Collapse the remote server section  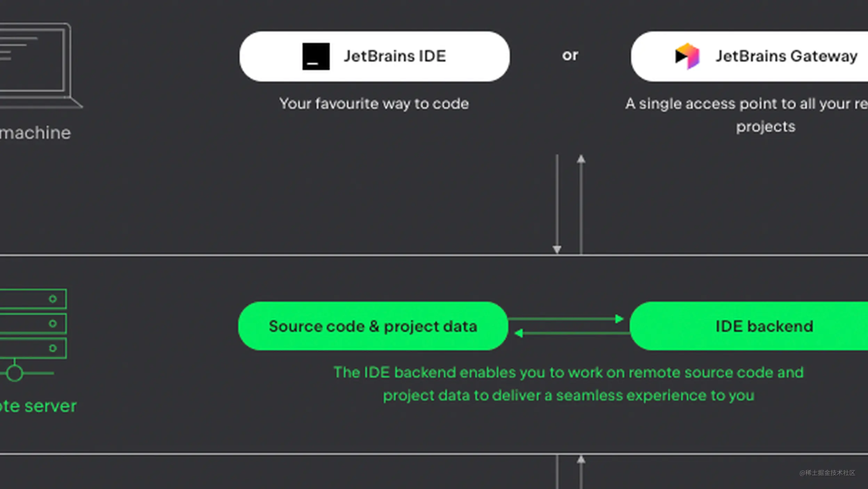coord(38,405)
